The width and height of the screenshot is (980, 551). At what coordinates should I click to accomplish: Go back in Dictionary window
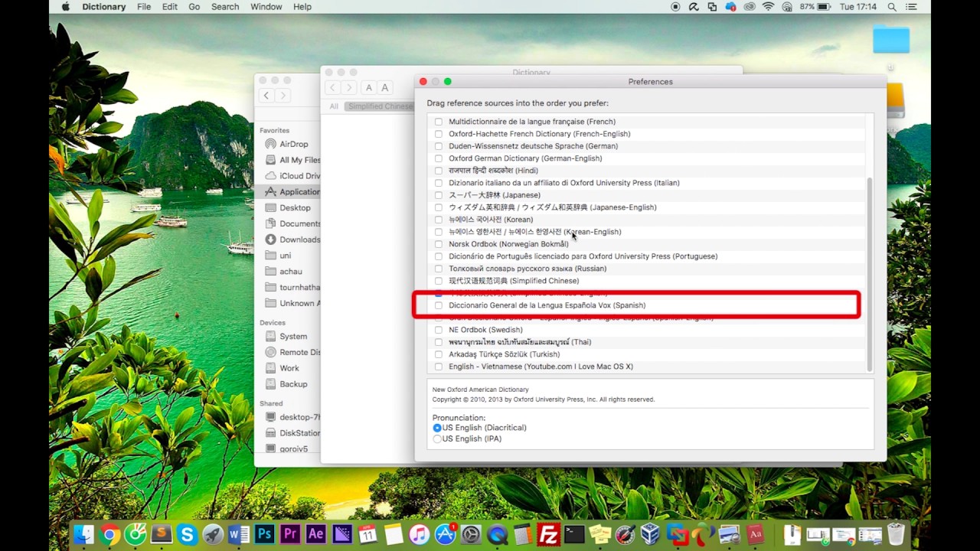(x=332, y=88)
